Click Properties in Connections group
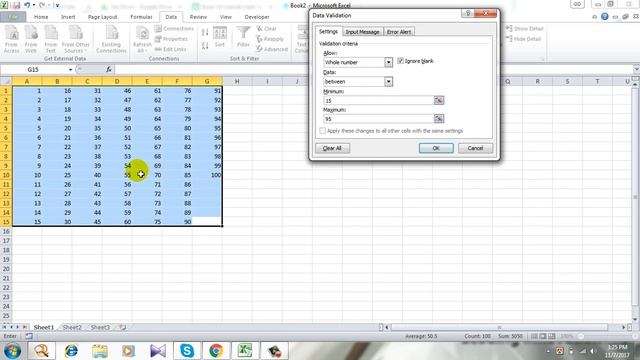Viewport: 640px width, 360px height. pos(171,39)
